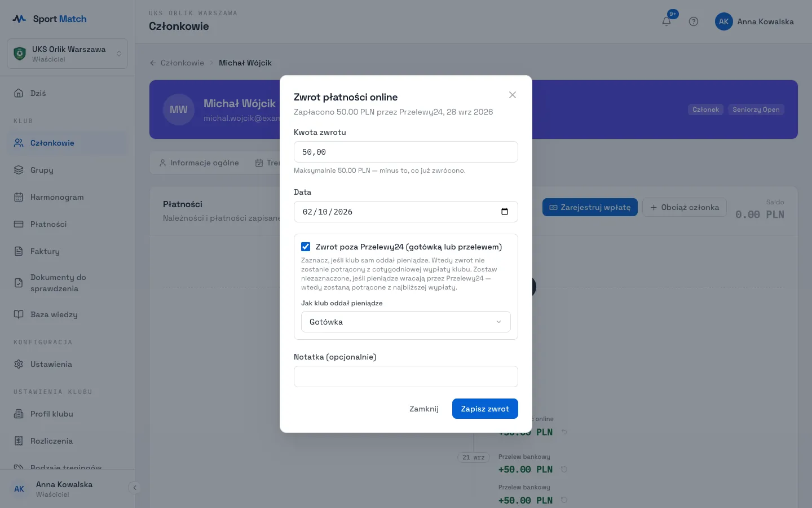812x508 pixels.
Task: Switch to Informacje ogólne tab
Action: (x=199, y=163)
